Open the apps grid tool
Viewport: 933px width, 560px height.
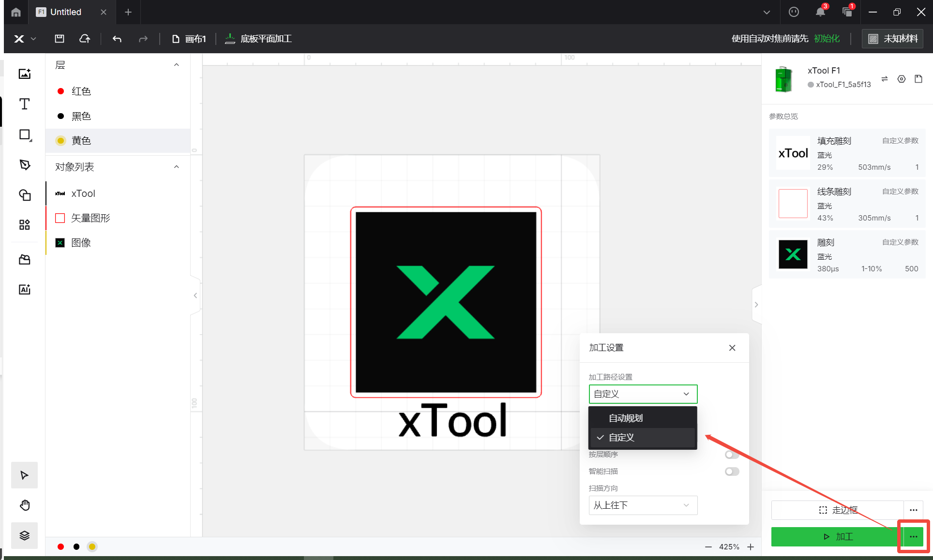tap(25, 224)
